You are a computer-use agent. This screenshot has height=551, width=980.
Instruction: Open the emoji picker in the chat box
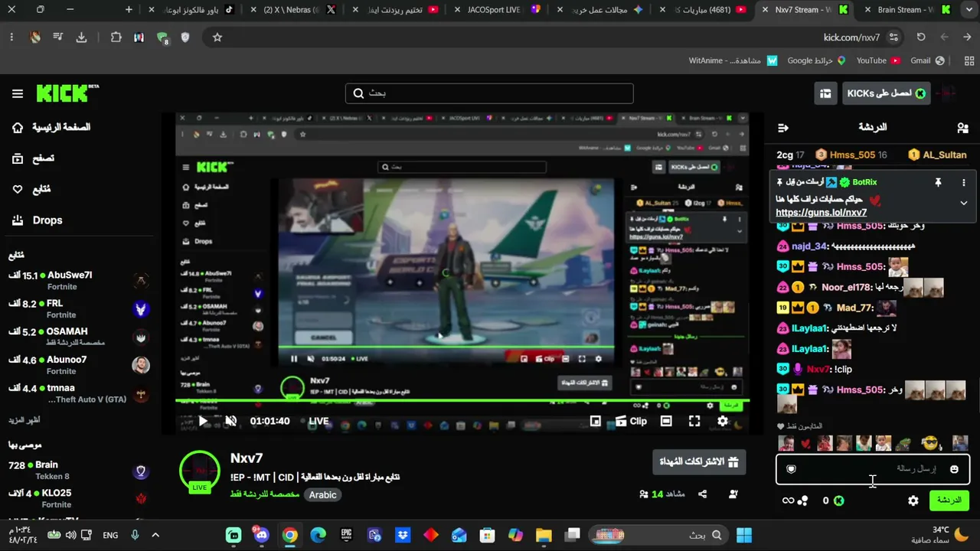pos(954,469)
